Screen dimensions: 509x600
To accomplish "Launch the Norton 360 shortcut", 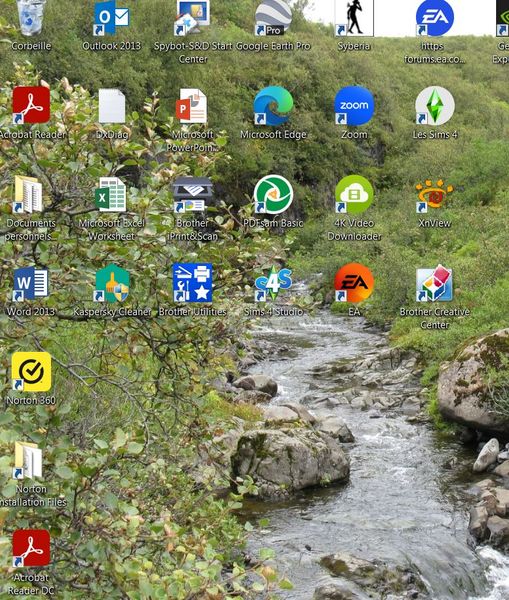I will click(31, 372).
